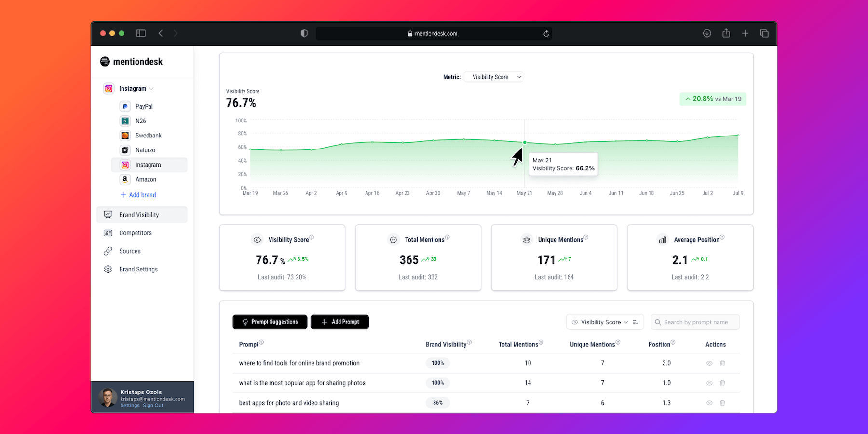
Task: Click the Prompt Suggestions button
Action: point(270,322)
